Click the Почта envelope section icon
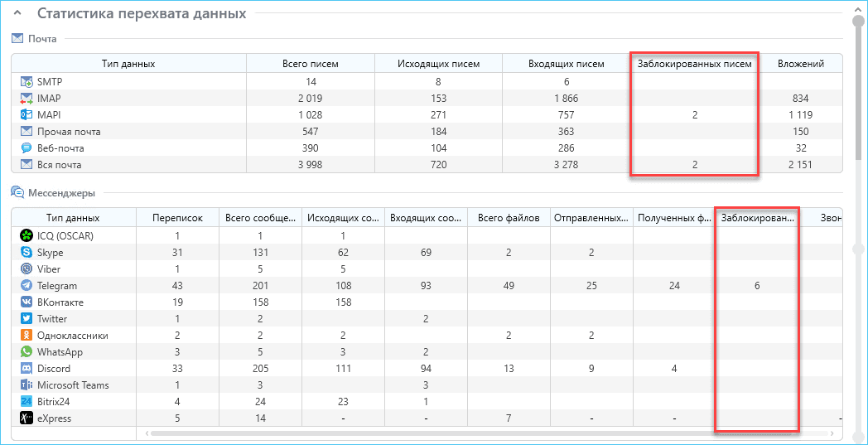 pyautogui.click(x=17, y=38)
